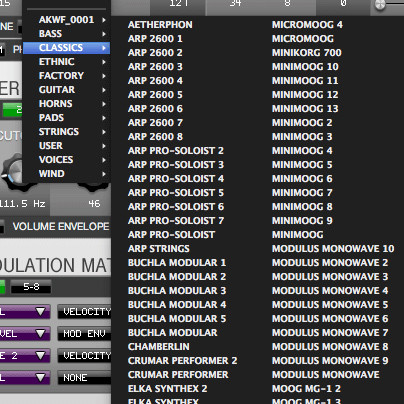Choose ARP 2600 8 from list

pos(155,137)
